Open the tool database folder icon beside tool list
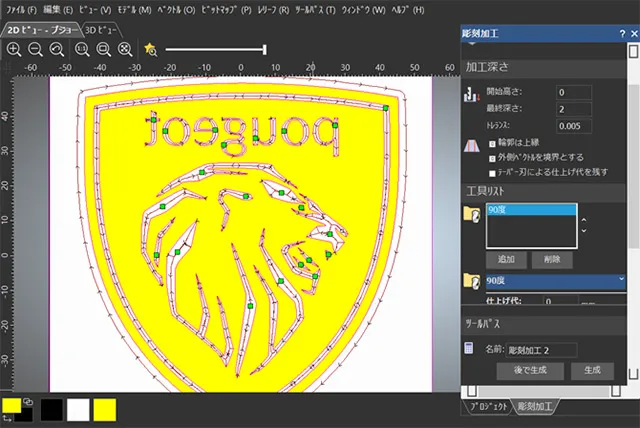This screenshot has height=428, width=640. pos(472,215)
